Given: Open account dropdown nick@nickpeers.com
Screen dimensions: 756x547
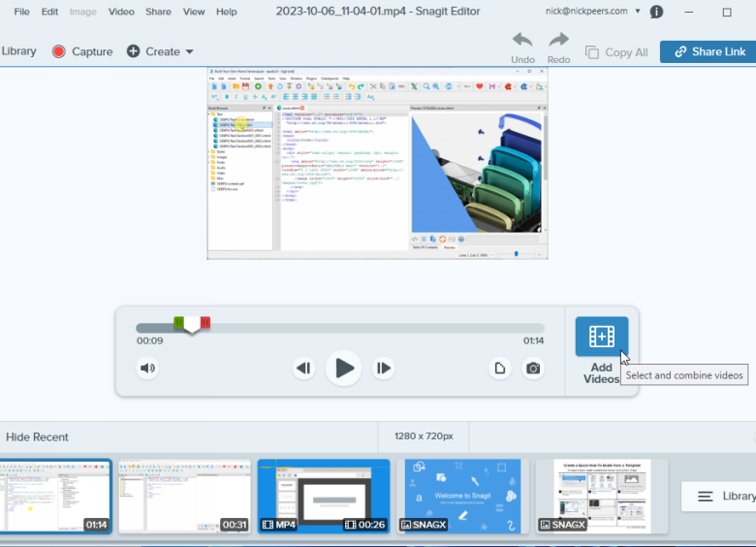Looking at the screenshot, I should point(593,12).
